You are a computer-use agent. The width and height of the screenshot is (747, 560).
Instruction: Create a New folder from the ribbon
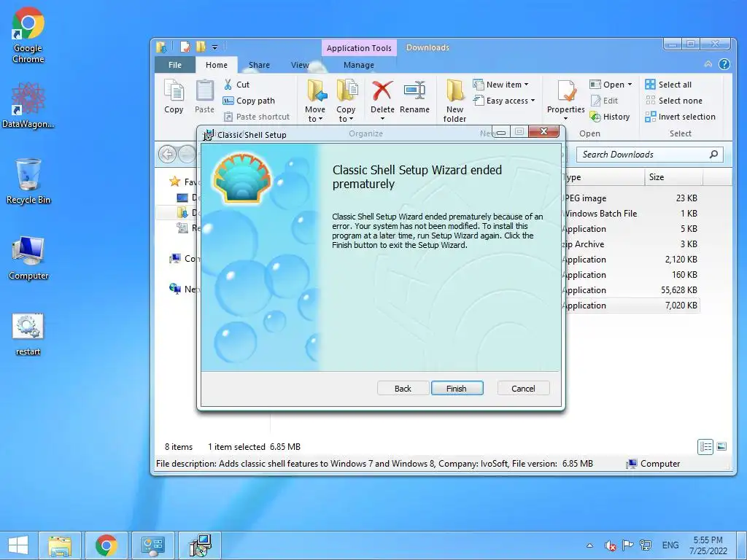coord(455,101)
